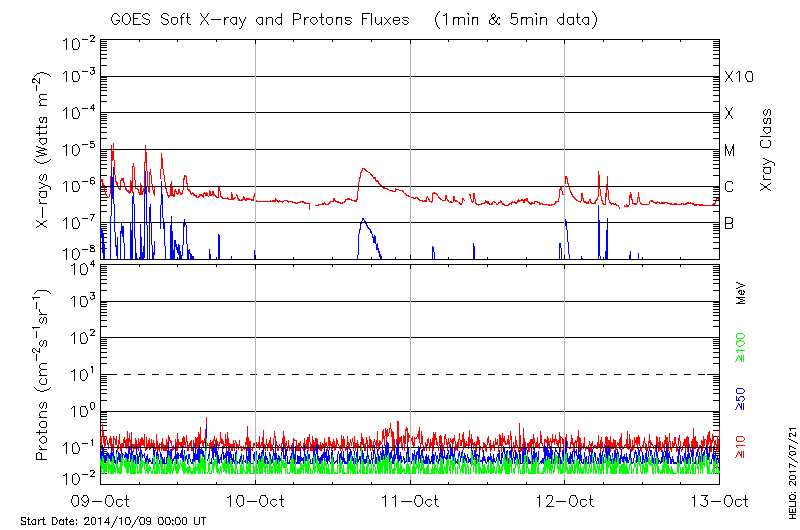Click the MeV unit label

click(742, 293)
